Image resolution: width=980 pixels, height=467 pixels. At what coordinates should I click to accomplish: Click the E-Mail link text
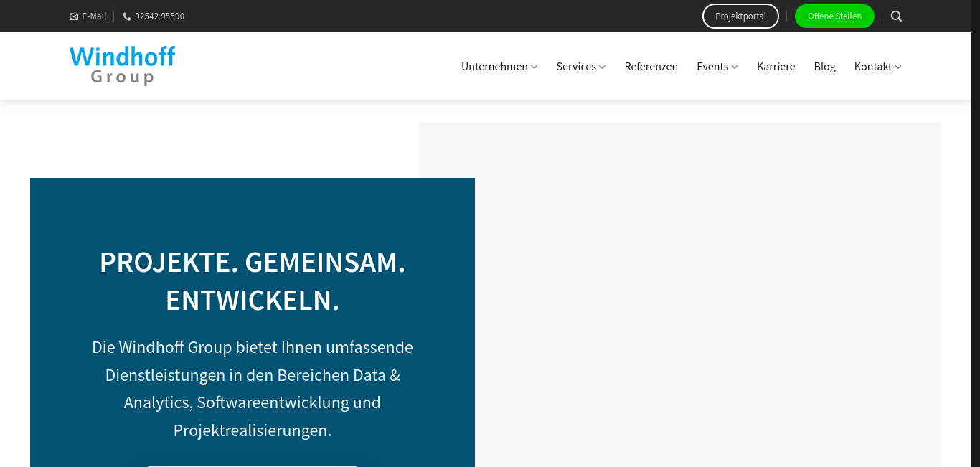click(x=94, y=16)
